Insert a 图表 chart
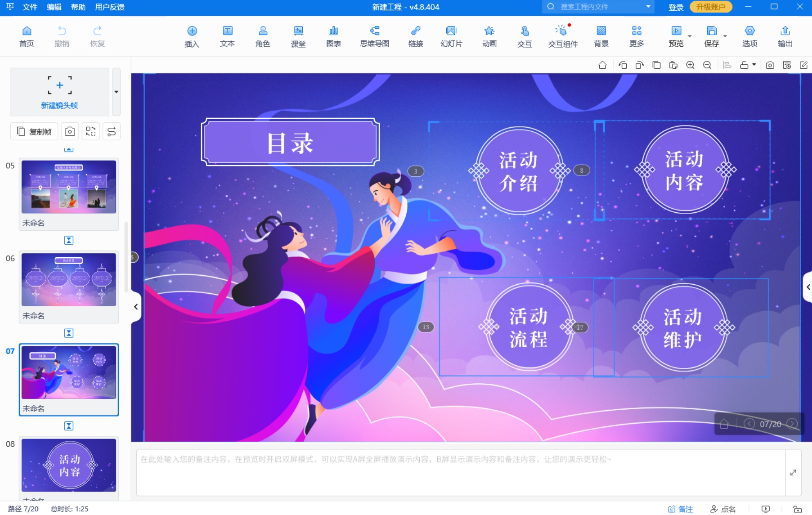 tap(333, 36)
